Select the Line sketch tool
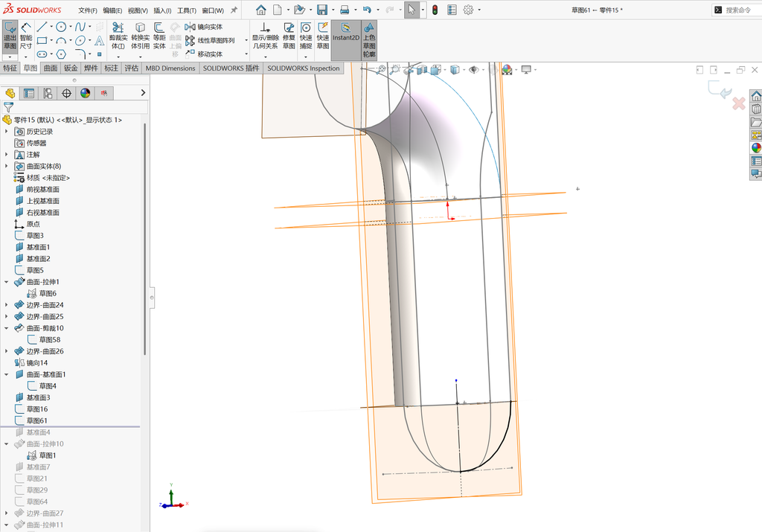 point(42,27)
